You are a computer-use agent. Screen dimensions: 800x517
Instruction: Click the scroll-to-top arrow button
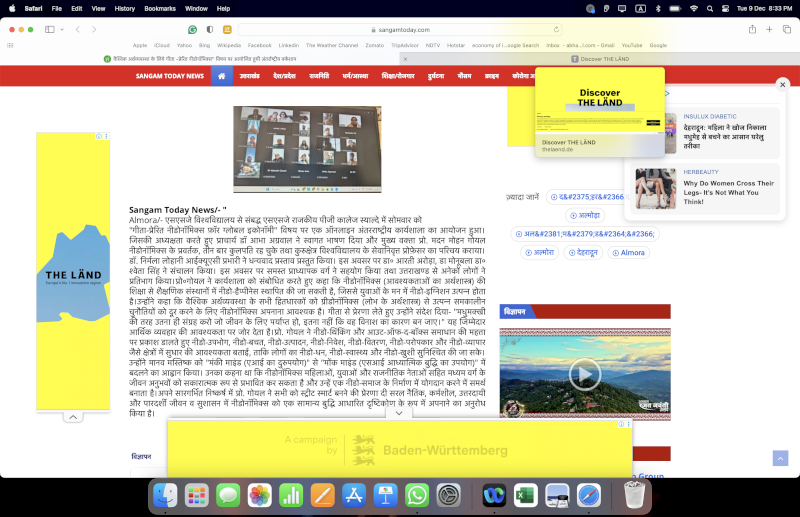coord(780,457)
